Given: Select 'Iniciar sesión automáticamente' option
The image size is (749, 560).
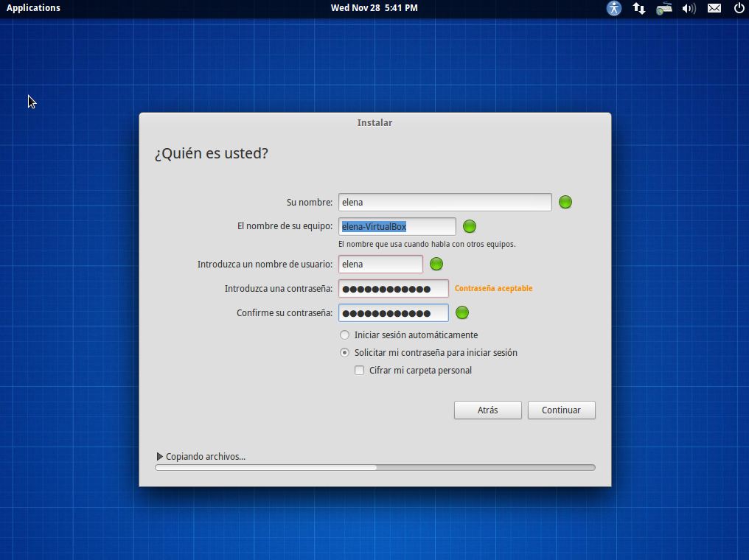Looking at the screenshot, I should point(344,335).
